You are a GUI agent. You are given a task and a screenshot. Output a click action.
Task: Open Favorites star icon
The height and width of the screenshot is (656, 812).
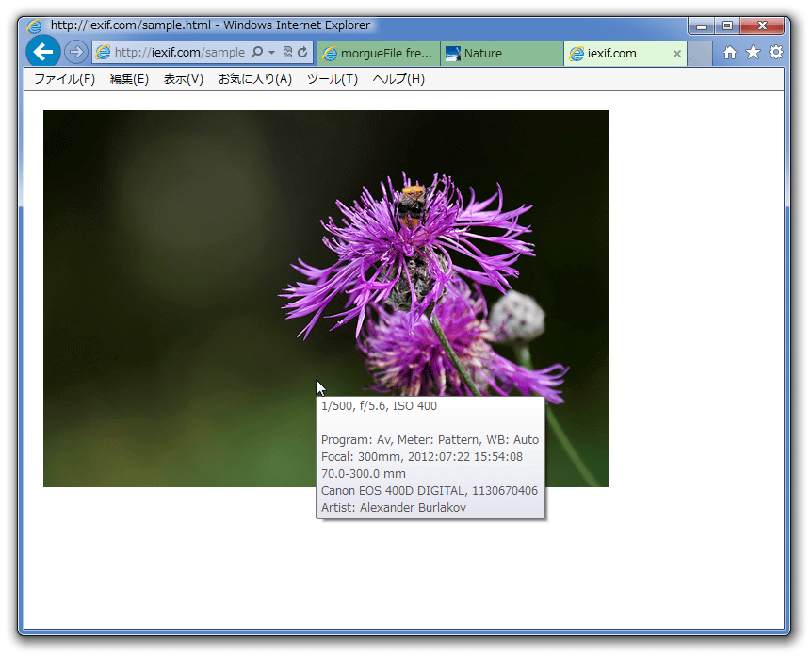click(x=753, y=53)
